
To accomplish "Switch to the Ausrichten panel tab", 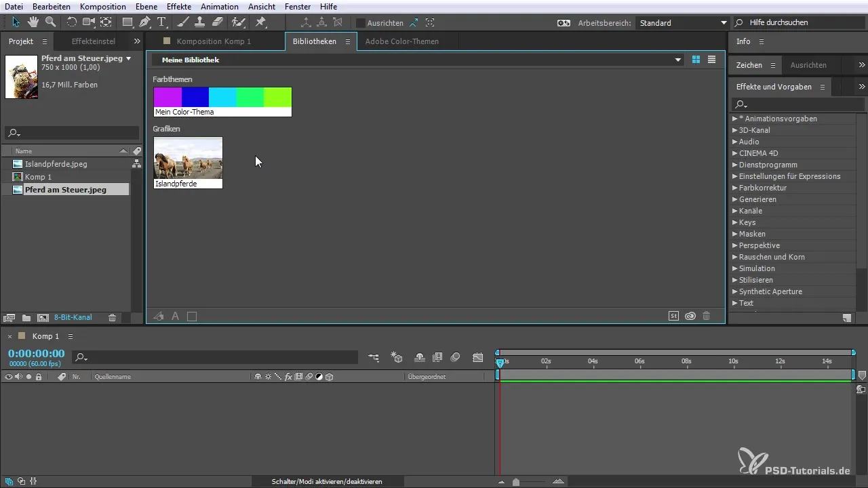I will [808, 65].
